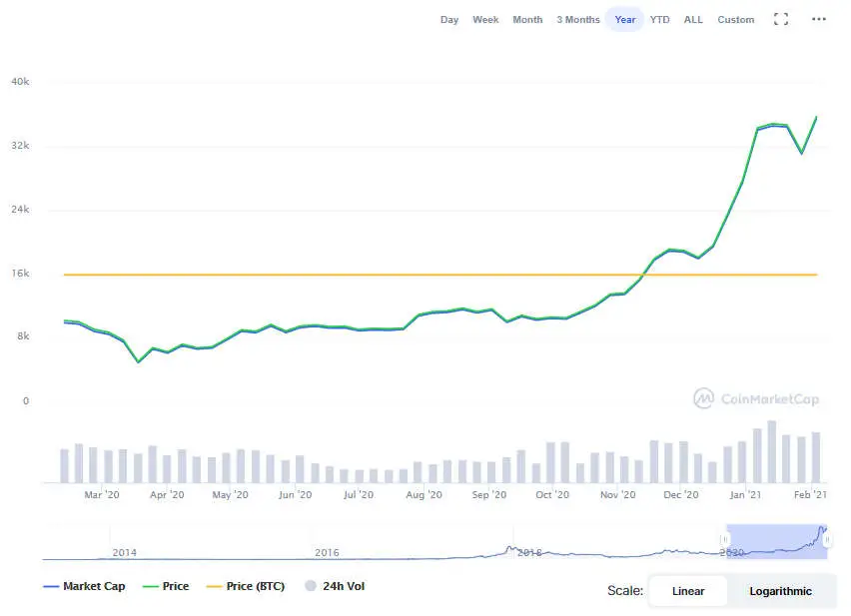Select the 3 Months range tab
The width and height of the screenshot is (851, 616).
click(x=578, y=20)
